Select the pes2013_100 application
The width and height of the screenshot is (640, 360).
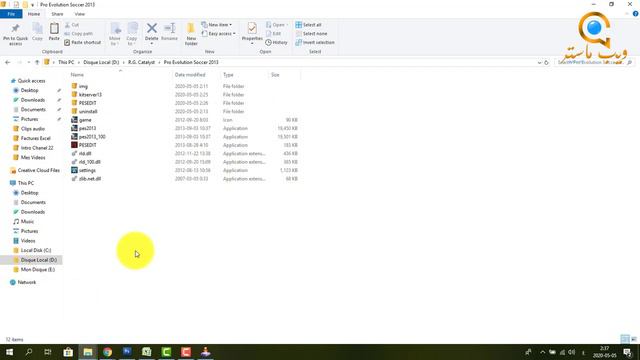(89, 137)
